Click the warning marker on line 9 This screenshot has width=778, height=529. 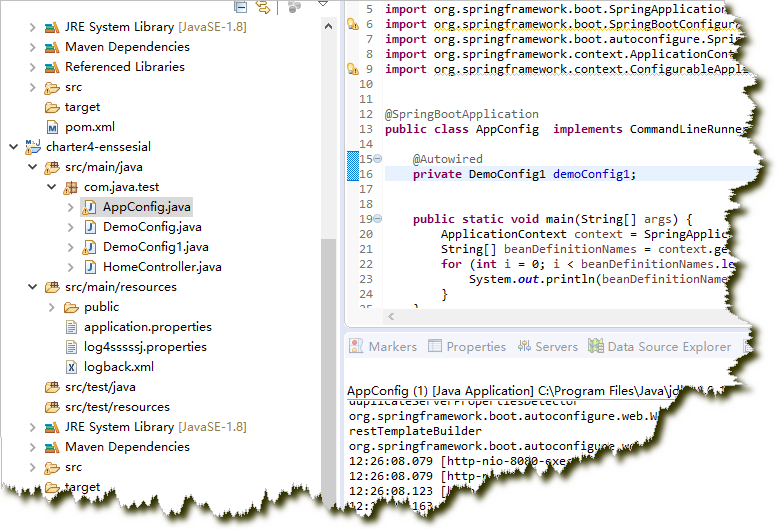(x=352, y=69)
